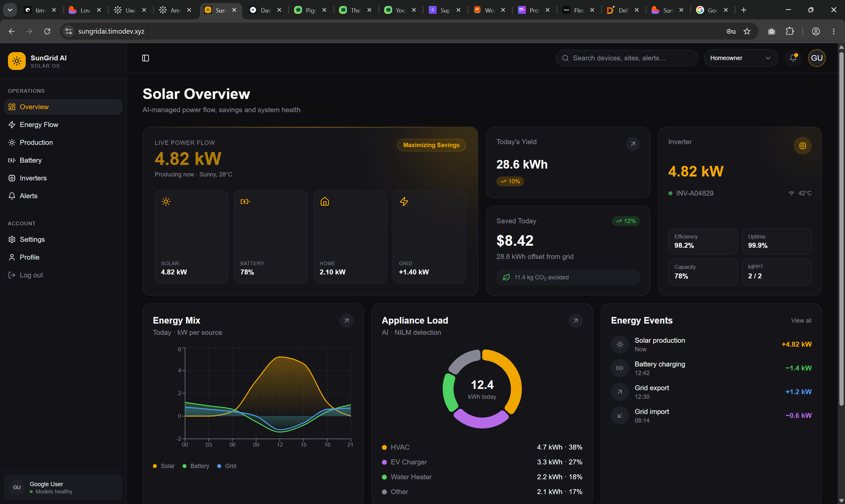Open Today's Yield arrow icon
845x504 pixels.
633,144
